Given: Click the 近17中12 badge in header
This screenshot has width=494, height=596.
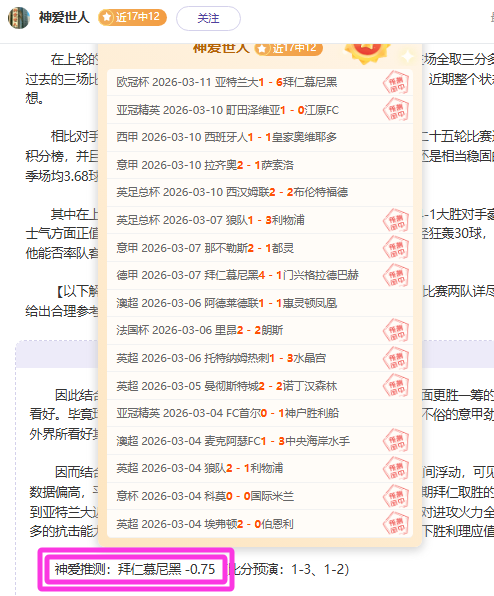Looking at the screenshot, I should [132, 17].
